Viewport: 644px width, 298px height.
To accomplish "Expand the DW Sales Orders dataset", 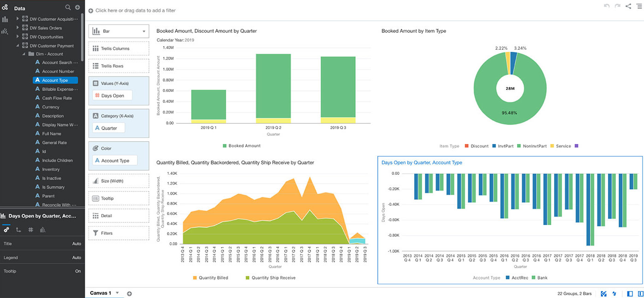I will (18, 28).
